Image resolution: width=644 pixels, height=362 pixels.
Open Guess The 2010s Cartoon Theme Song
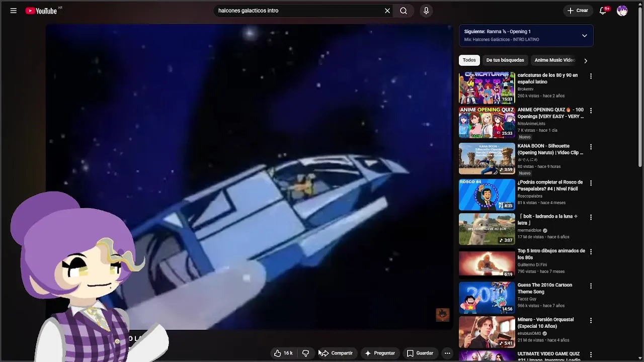(545, 288)
